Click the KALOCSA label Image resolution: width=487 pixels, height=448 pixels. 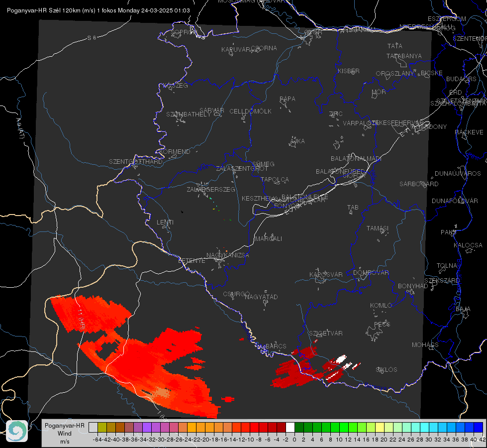(468, 245)
